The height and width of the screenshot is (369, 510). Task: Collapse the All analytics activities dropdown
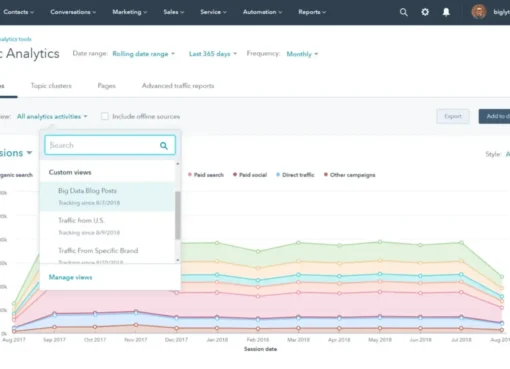52,116
